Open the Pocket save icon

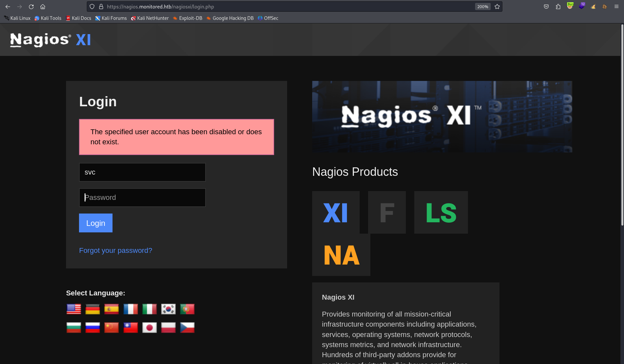[x=546, y=6]
